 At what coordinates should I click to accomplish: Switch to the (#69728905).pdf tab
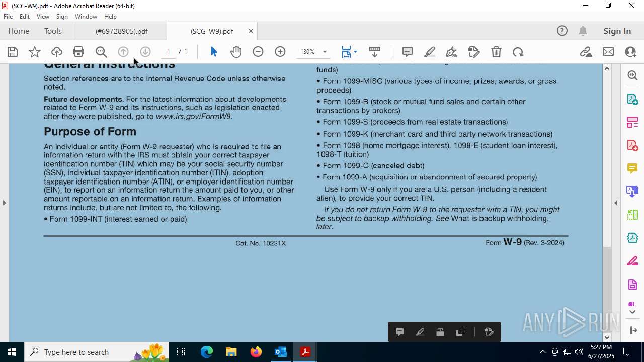121,31
